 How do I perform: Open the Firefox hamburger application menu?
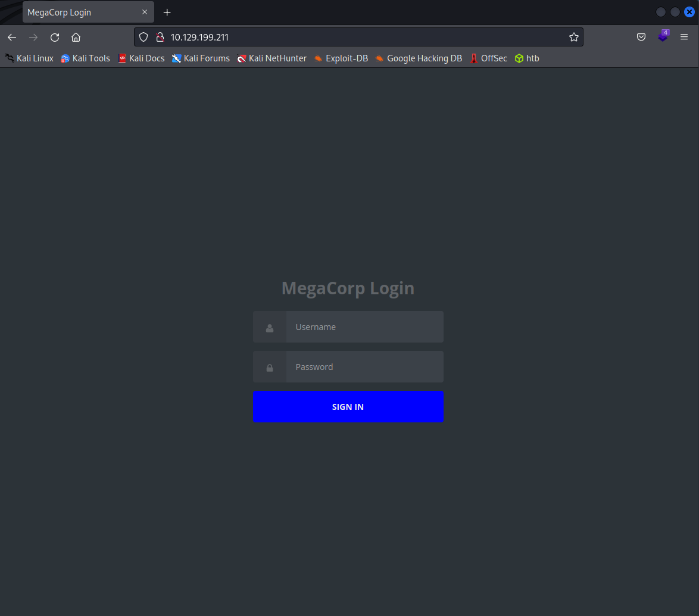[684, 37]
